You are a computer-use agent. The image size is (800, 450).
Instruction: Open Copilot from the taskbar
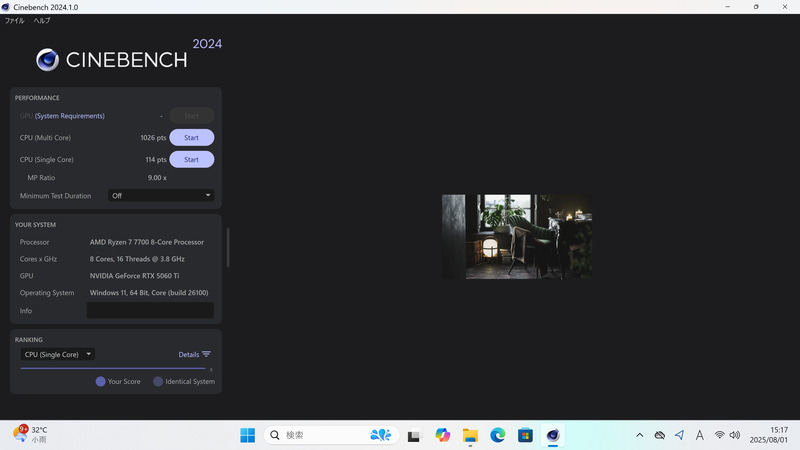442,435
